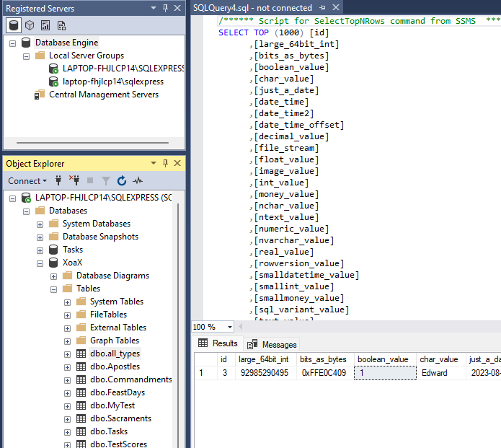Open Registered Servers window position dropdown
The width and height of the screenshot is (501, 448).
(154, 8)
